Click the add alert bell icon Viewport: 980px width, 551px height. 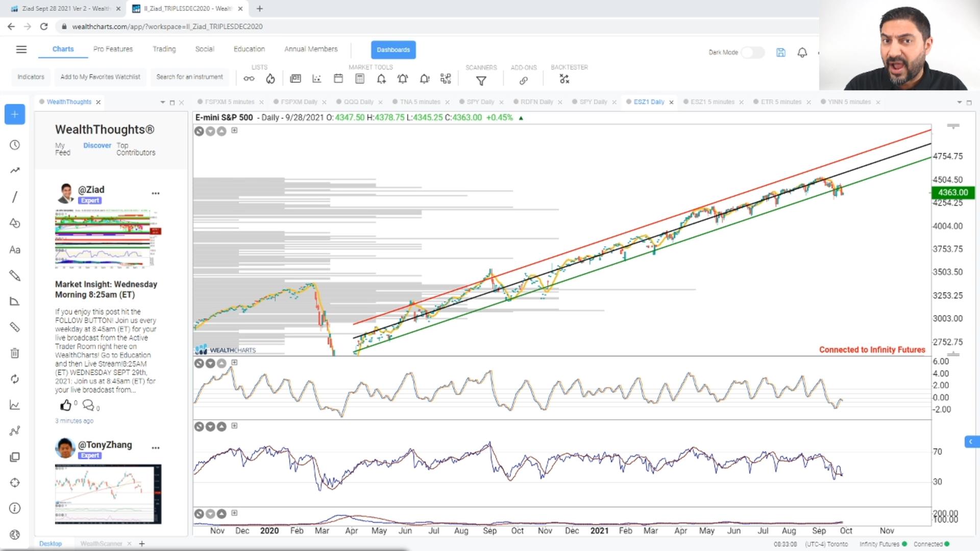point(381,79)
